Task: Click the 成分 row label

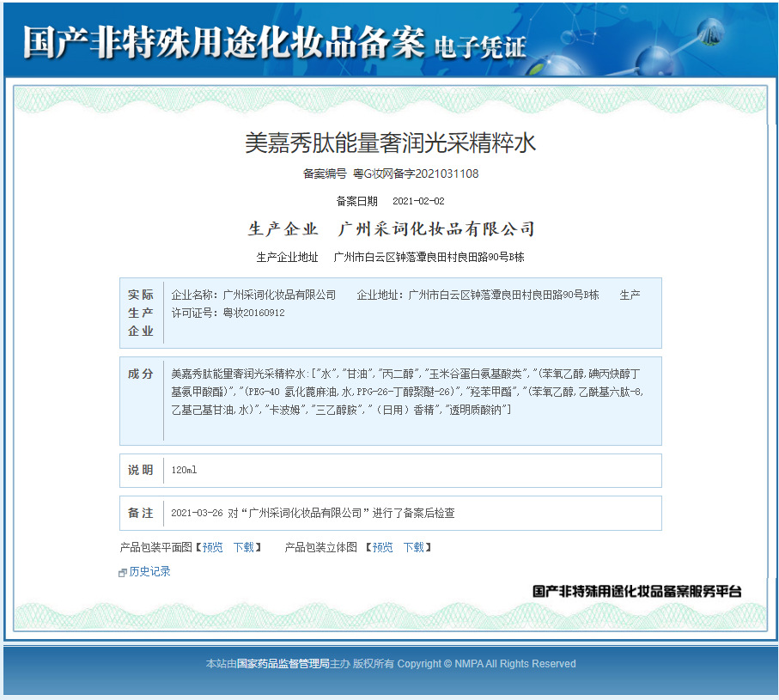Action: [141, 374]
